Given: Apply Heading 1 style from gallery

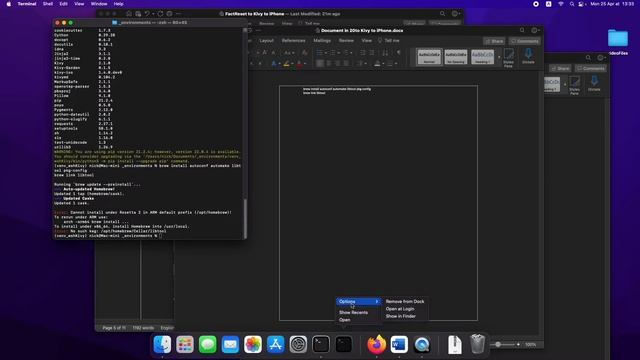Looking at the screenshot, I should [x=482, y=57].
